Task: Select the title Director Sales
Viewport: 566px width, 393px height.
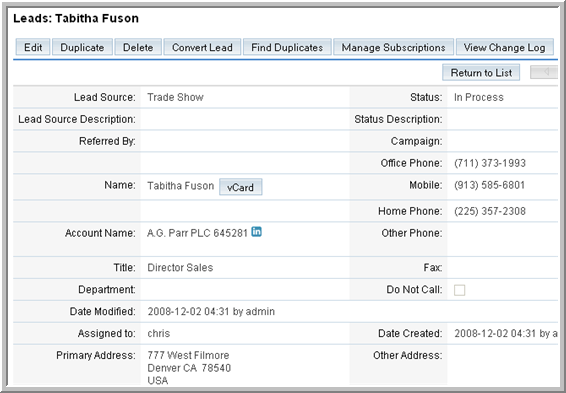Action: tap(180, 267)
